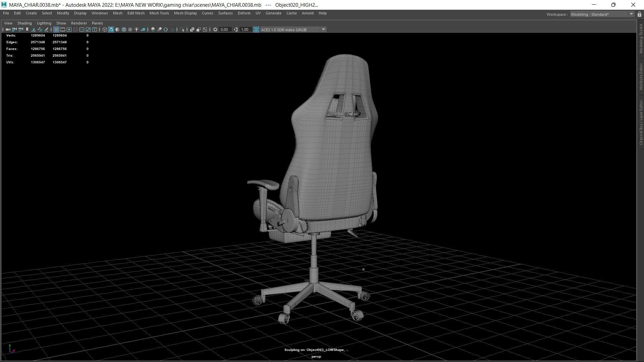The image size is (644, 362).
Task: Click Screen Space Ambient Occlusion icon
Action: click(153, 29)
